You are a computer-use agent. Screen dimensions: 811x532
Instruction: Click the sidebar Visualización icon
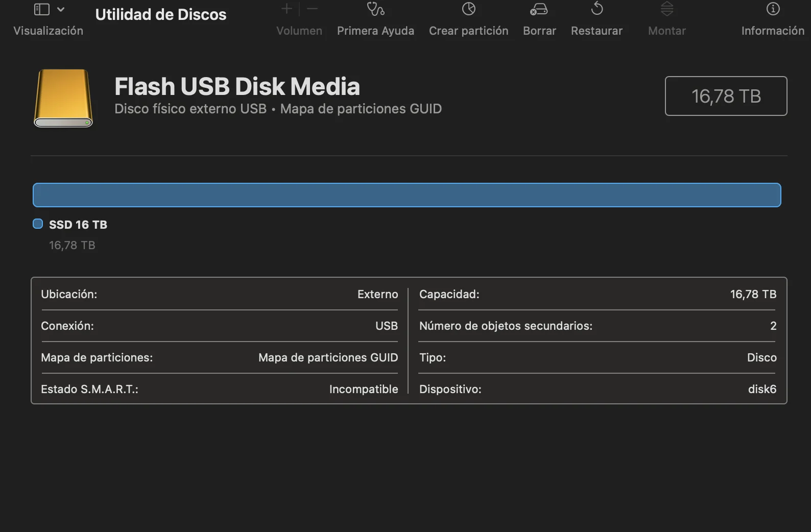pos(42,9)
